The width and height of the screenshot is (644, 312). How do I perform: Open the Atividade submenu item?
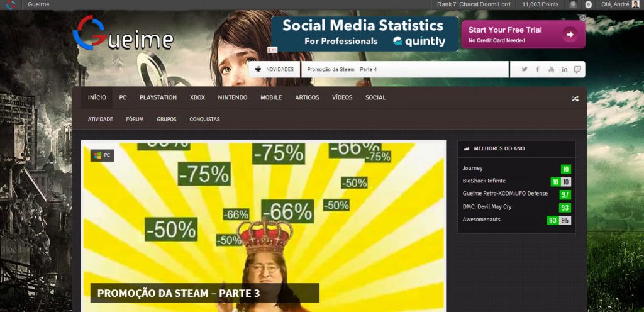point(100,120)
